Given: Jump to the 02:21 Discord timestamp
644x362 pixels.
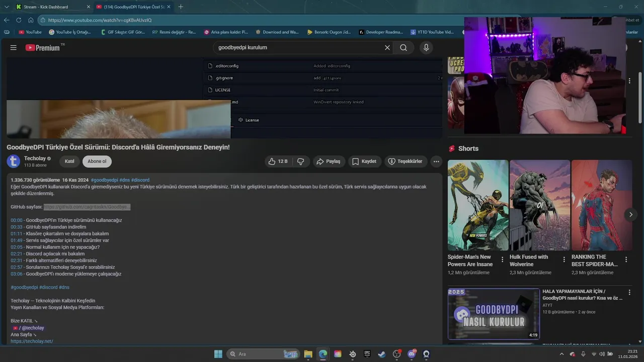Looking at the screenshot, I should pyautogui.click(x=17, y=254).
